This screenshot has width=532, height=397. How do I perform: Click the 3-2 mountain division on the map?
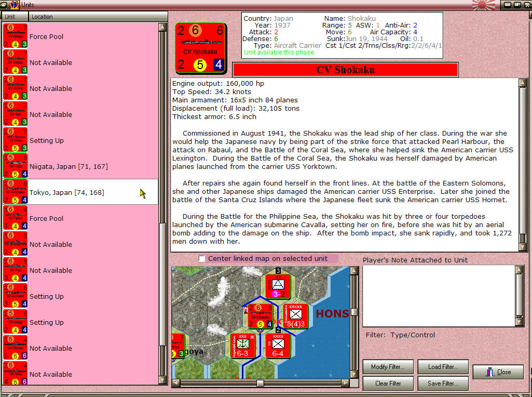(x=278, y=287)
